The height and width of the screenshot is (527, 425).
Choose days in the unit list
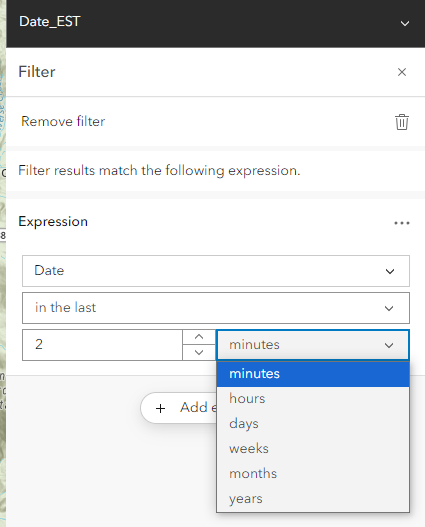point(313,423)
